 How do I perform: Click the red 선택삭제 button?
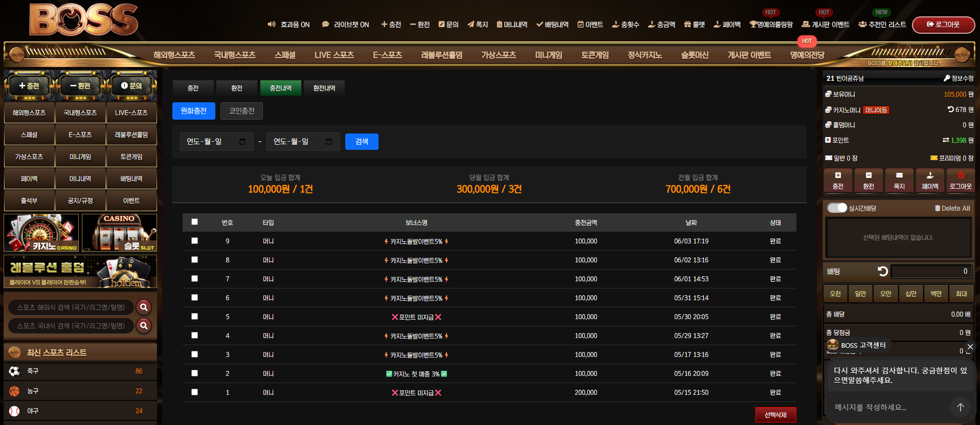click(x=775, y=415)
